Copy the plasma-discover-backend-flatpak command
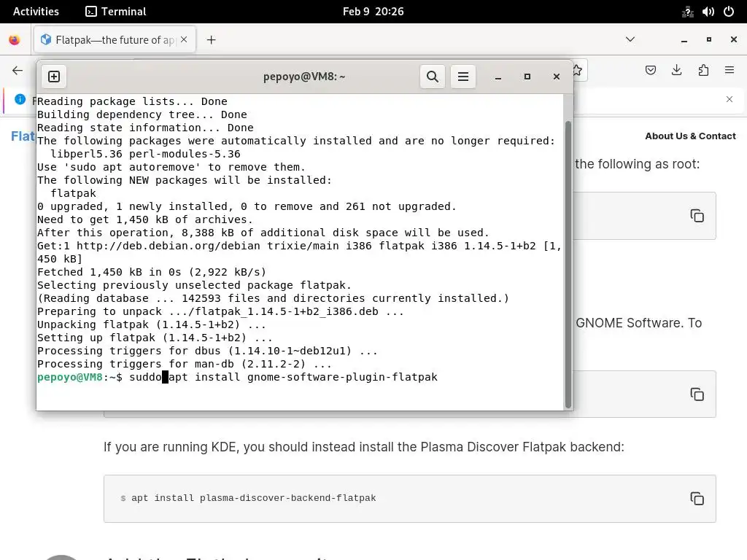The image size is (747, 560). (x=697, y=499)
